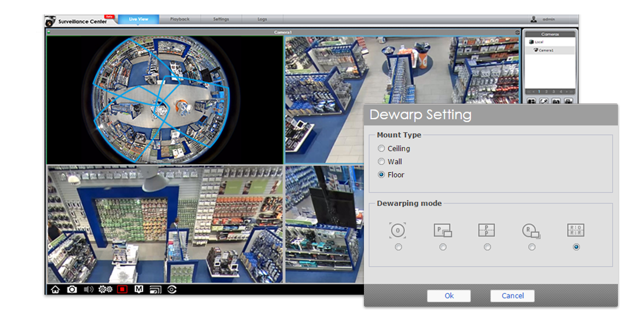The height and width of the screenshot is (324, 644).
Task: Click the home icon in bottom toolbar
Action: (x=56, y=289)
